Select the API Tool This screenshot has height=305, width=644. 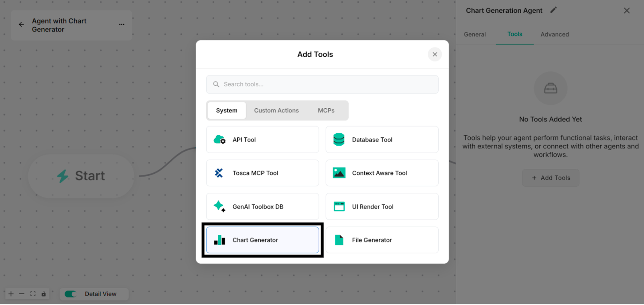click(262, 140)
